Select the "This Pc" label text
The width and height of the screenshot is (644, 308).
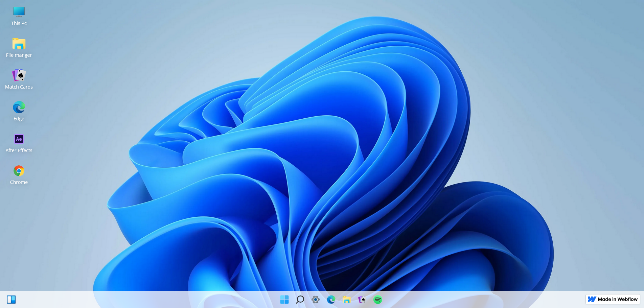(19, 23)
